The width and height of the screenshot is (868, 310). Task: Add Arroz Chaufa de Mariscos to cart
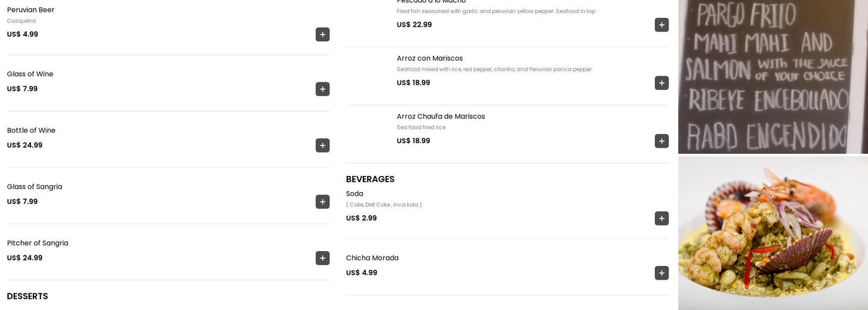pos(662,141)
